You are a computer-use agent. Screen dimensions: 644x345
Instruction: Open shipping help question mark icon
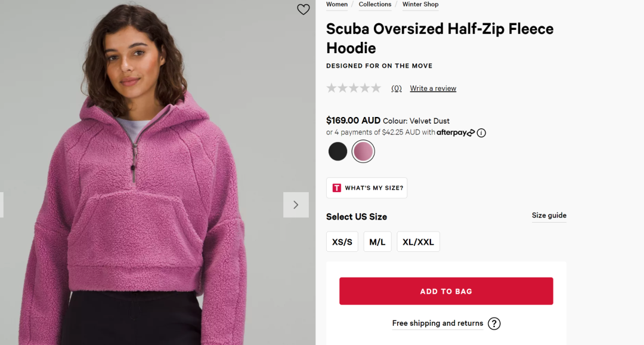tap(494, 324)
